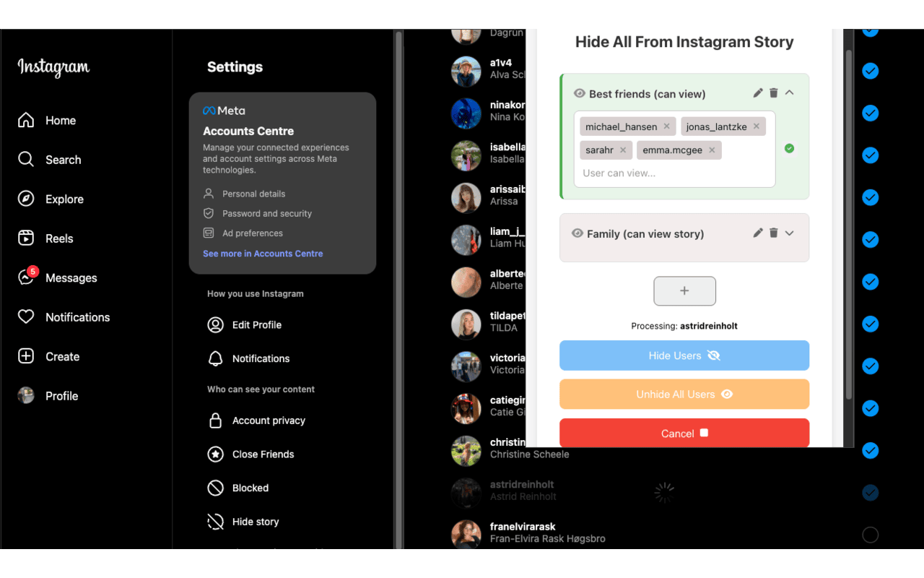Click the victoria user avatar
Screen dimensions: 924x578
pos(466,366)
